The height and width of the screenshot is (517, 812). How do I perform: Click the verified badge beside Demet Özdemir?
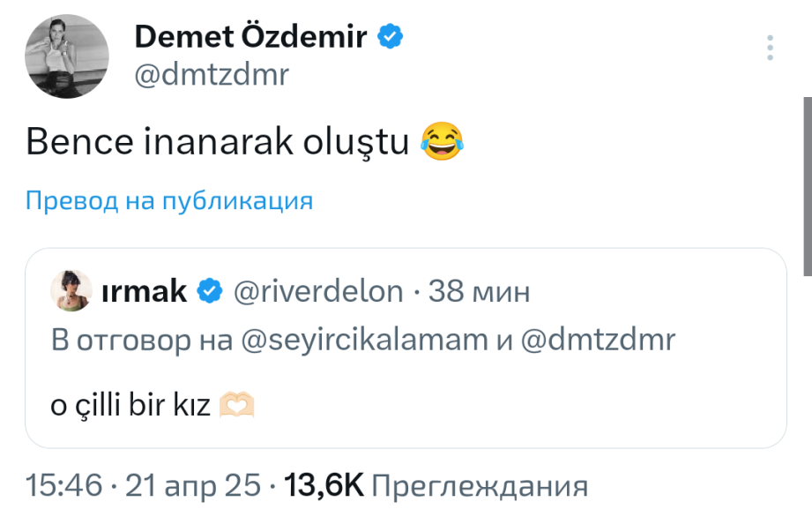pos(391,36)
